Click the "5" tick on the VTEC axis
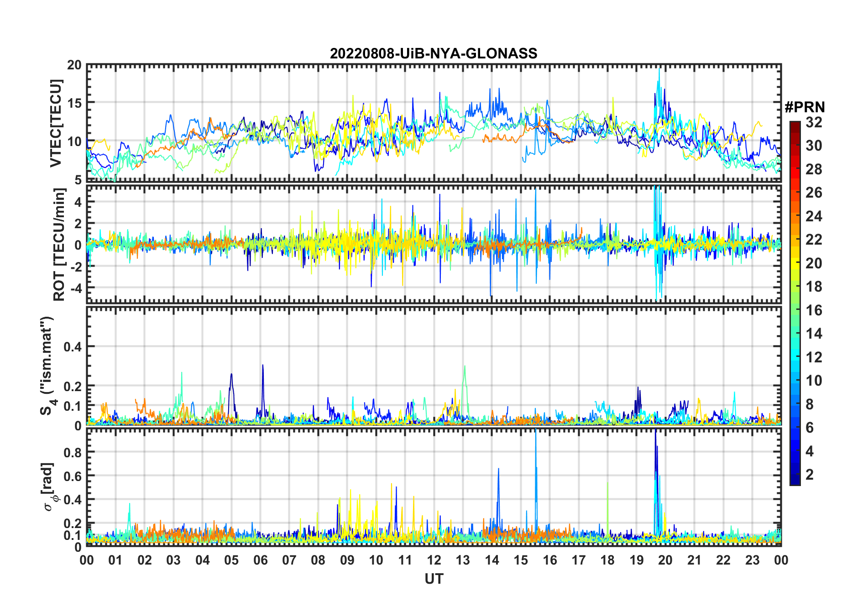The height and width of the screenshot is (607, 868). tap(78, 180)
